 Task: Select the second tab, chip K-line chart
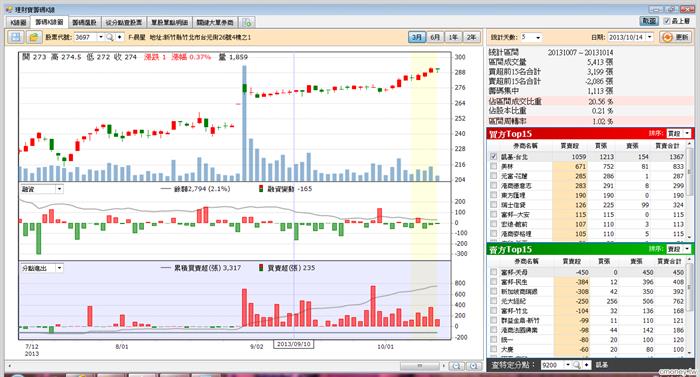pyautogui.click(x=49, y=22)
